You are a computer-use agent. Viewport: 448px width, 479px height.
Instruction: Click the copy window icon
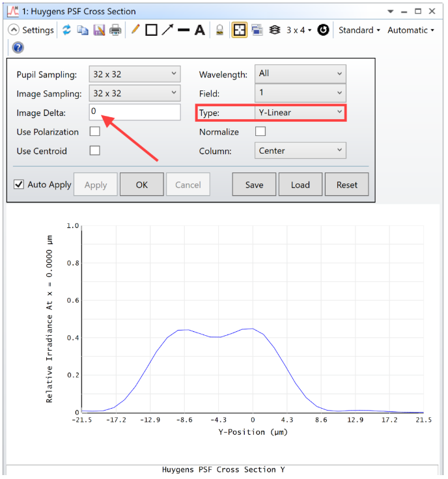tap(83, 30)
